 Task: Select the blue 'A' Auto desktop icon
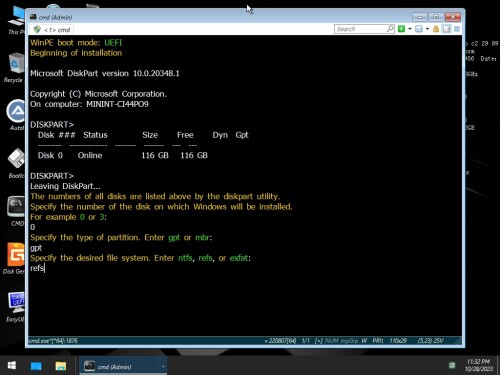click(16, 115)
